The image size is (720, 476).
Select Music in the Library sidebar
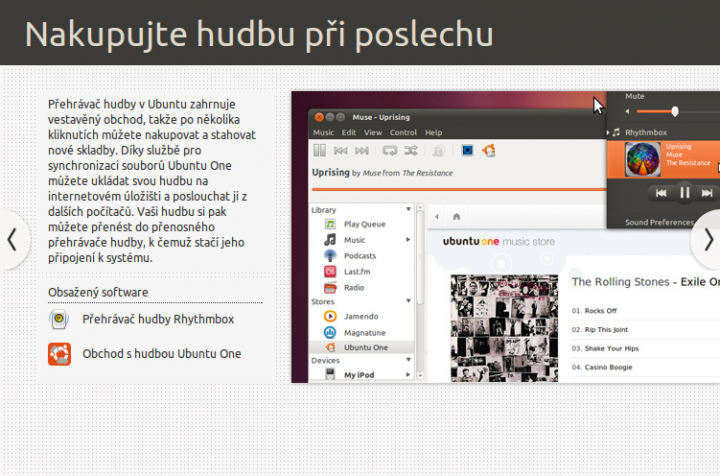tap(354, 240)
